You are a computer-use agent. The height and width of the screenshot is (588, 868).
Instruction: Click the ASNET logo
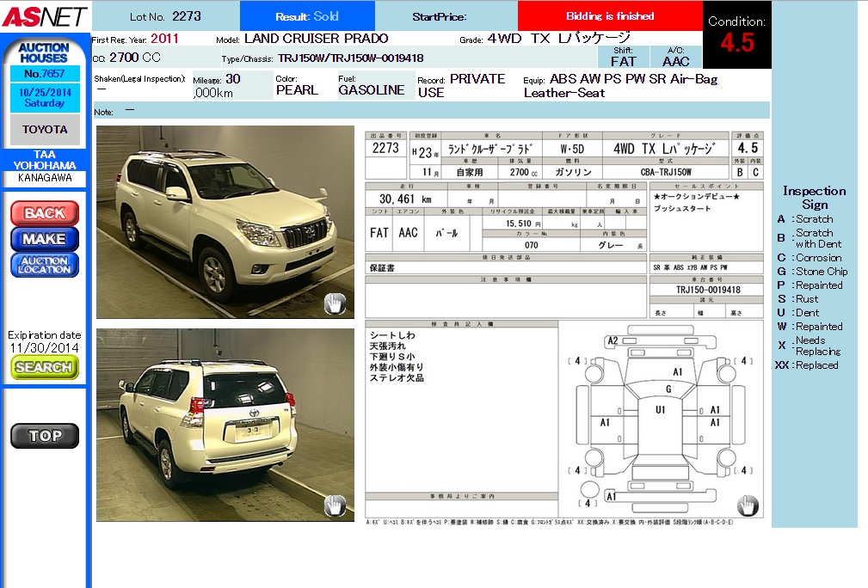click(x=43, y=16)
